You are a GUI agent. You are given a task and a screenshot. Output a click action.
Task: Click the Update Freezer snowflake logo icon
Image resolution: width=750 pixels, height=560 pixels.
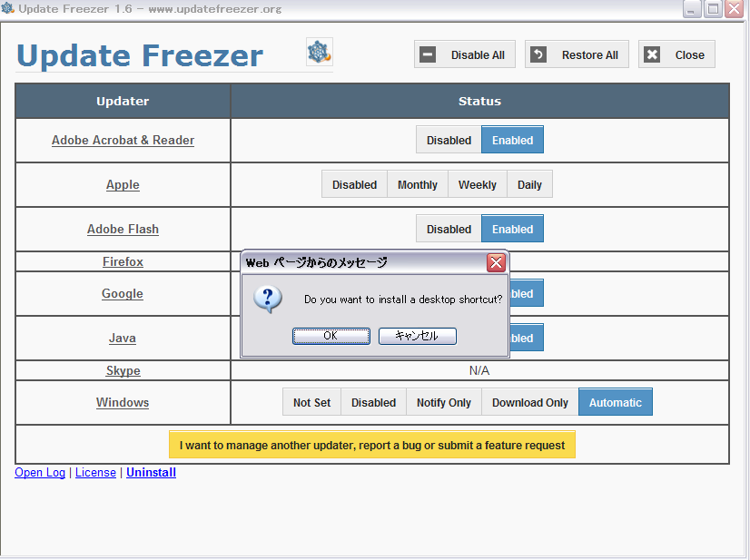[x=320, y=52]
